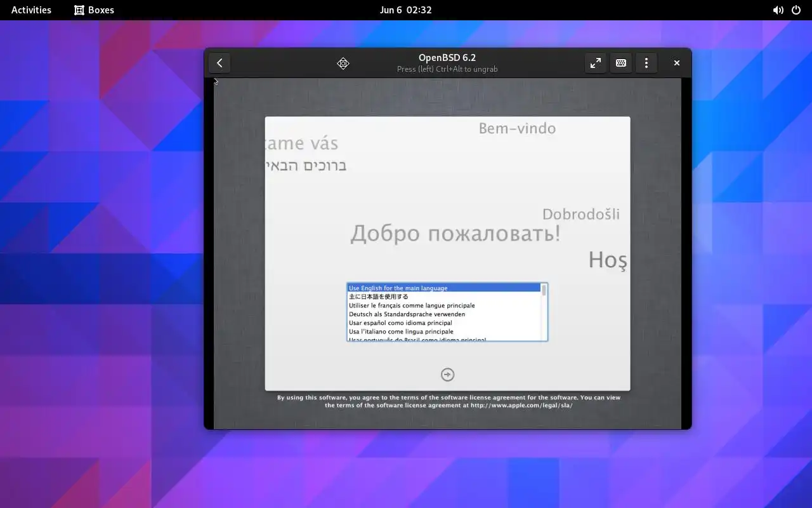Select Use English for the main language
The width and height of the screenshot is (812, 508).
[444, 288]
